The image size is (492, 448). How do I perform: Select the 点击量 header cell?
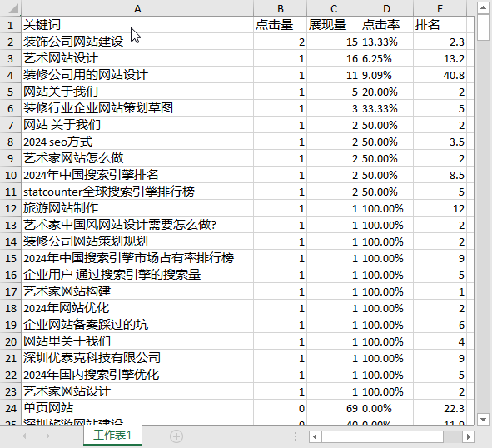click(280, 25)
